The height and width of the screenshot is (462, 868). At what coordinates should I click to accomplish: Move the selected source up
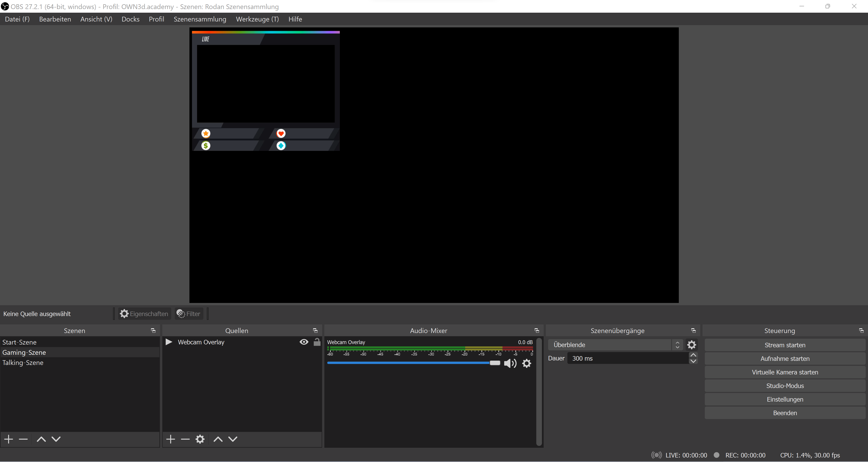point(217,439)
